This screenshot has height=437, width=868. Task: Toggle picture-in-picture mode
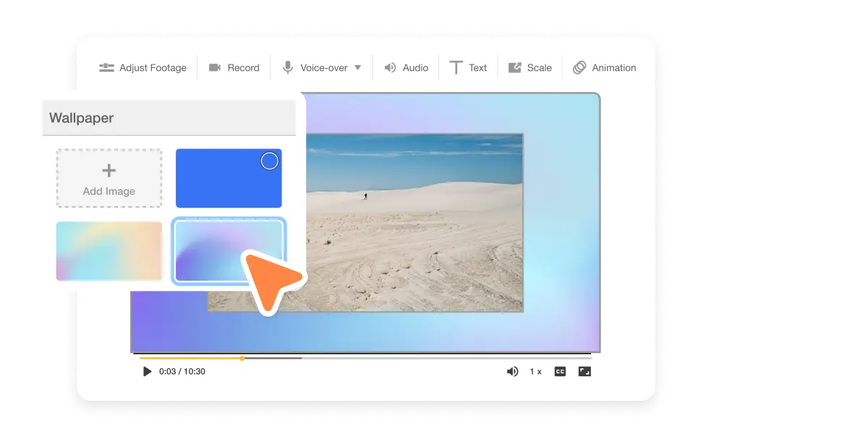(x=584, y=371)
